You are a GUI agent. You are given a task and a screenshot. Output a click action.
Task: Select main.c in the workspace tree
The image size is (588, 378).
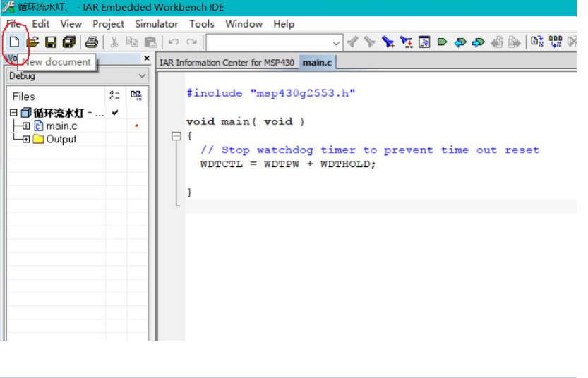point(61,126)
